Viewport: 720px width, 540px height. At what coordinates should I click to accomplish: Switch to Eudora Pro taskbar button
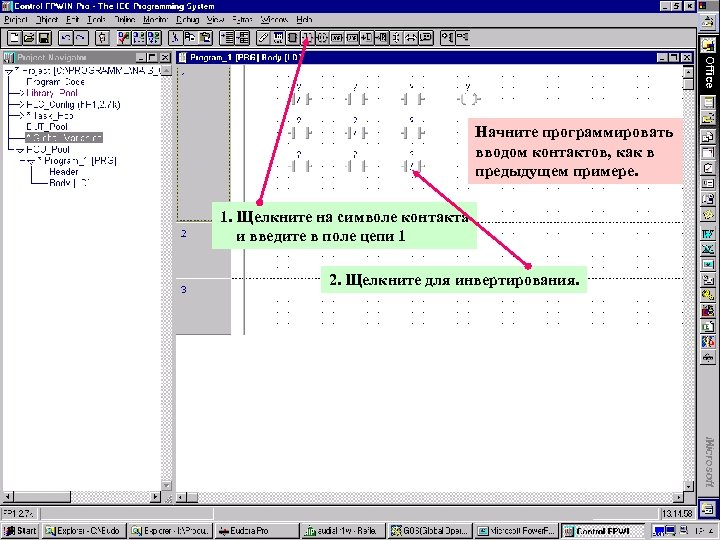[x=257, y=531]
